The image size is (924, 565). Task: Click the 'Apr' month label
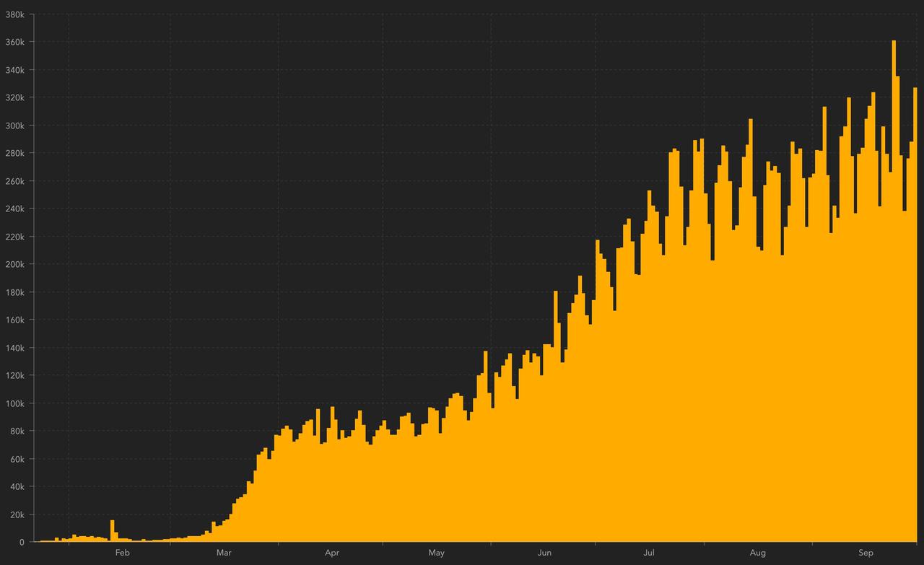(331, 553)
